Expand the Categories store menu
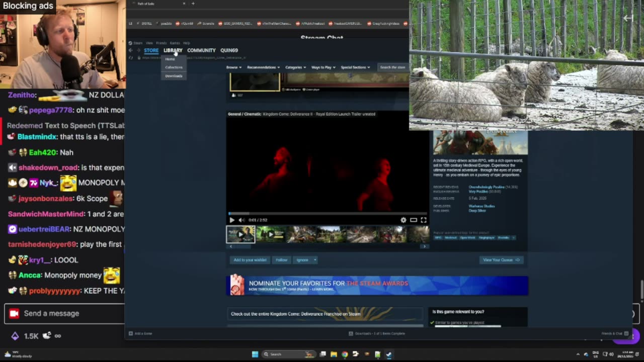Image resolution: width=644 pixels, height=362 pixels. pos(295,67)
